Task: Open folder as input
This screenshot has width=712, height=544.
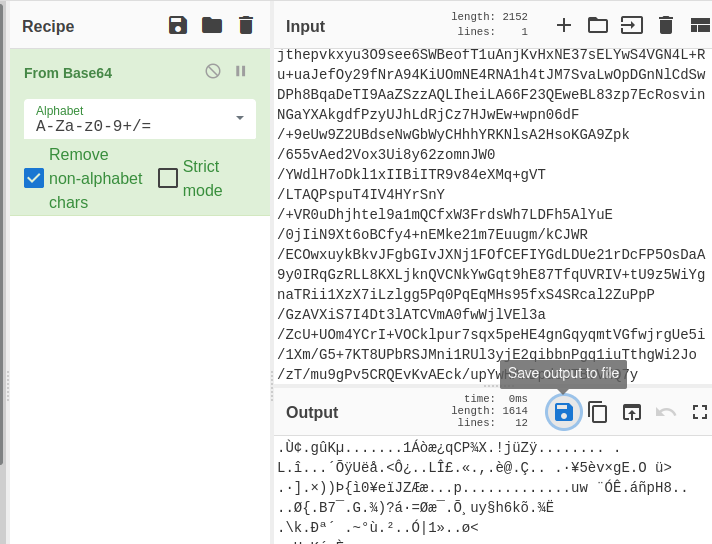Action: [598, 25]
